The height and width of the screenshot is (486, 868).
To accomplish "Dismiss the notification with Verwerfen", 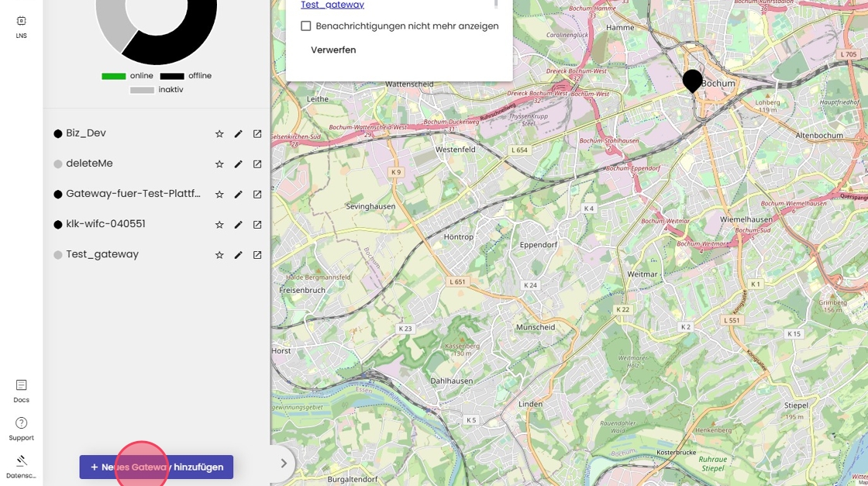I will [333, 50].
